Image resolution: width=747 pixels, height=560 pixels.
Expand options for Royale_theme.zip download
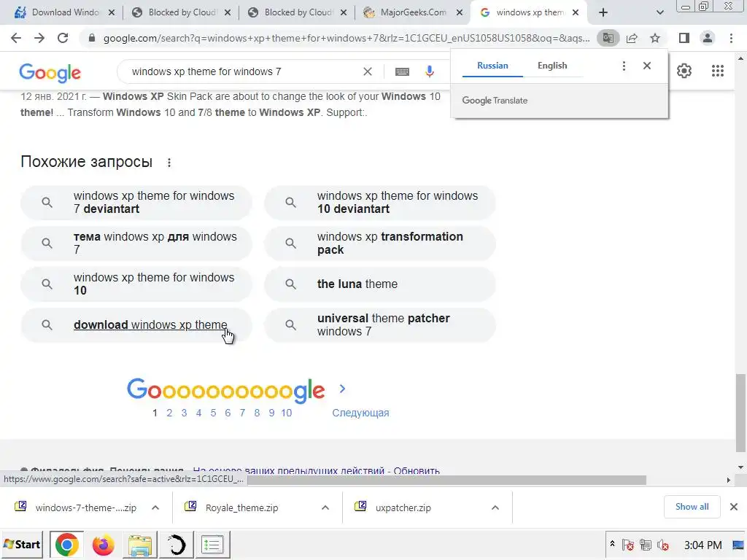click(325, 507)
